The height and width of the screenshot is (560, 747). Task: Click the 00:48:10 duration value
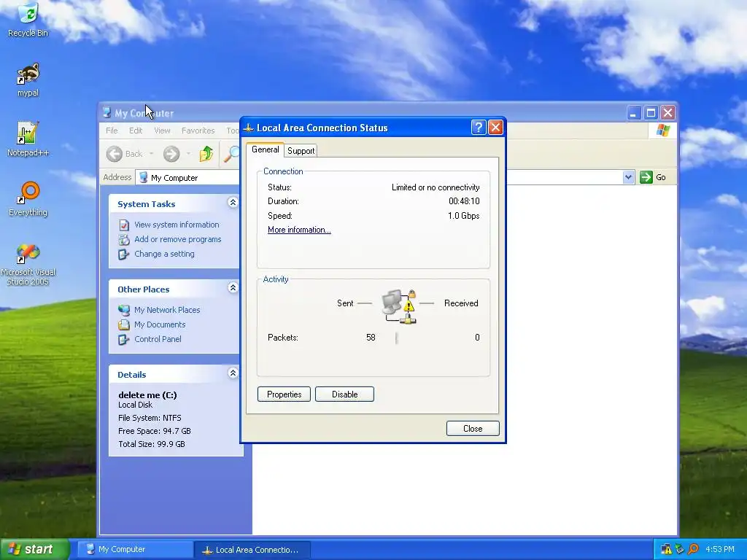[464, 201]
